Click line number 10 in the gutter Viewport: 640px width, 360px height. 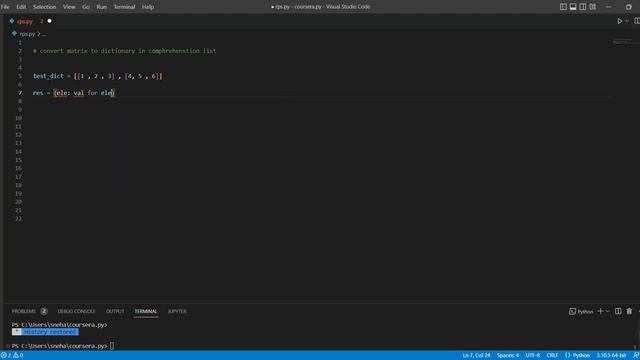click(x=18, y=118)
